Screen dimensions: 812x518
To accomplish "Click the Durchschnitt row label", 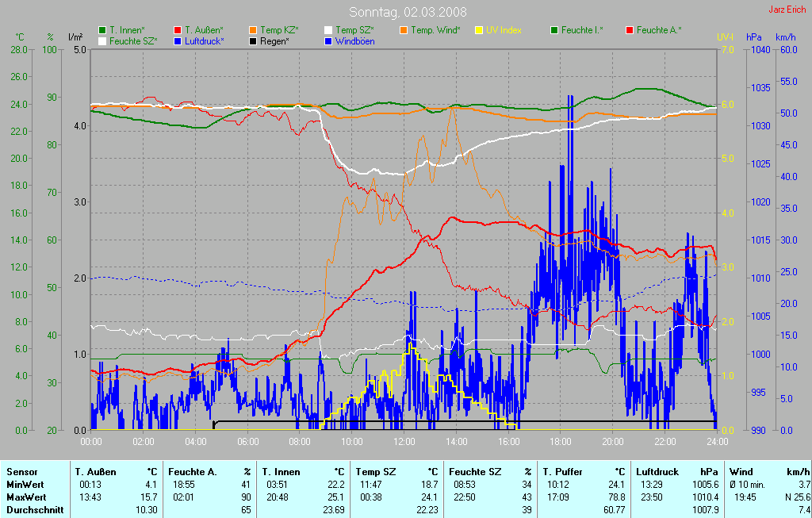I will click(33, 509).
